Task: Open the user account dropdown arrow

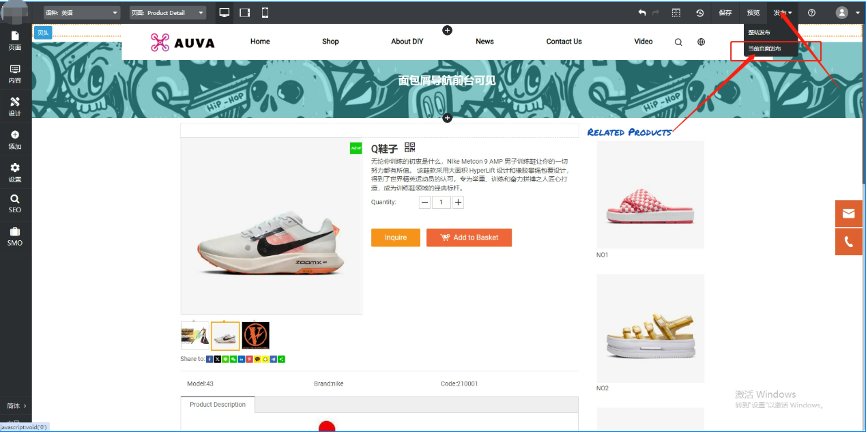Action: (x=858, y=13)
